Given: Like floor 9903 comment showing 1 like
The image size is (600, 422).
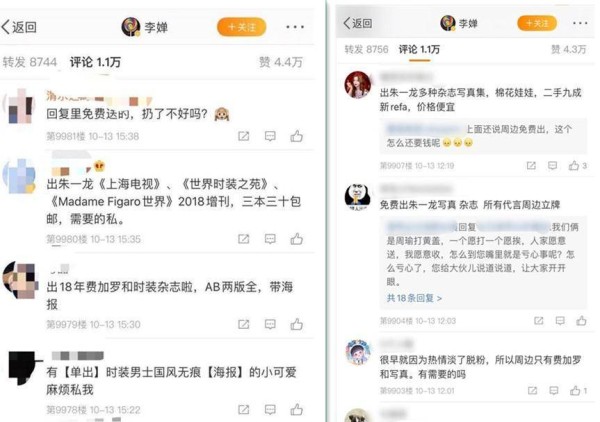Looking at the screenshot, I should point(575,391).
